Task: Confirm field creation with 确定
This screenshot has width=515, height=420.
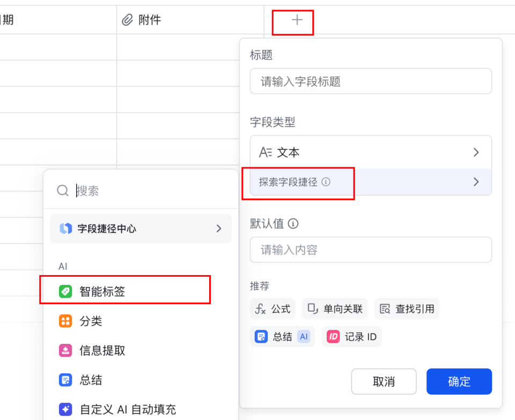Action: (459, 381)
